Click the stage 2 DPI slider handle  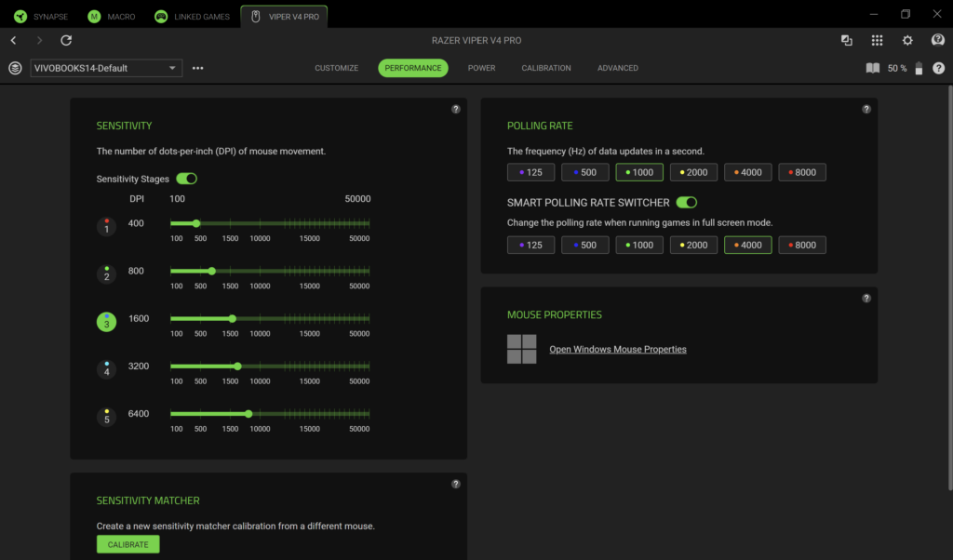point(211,271)
